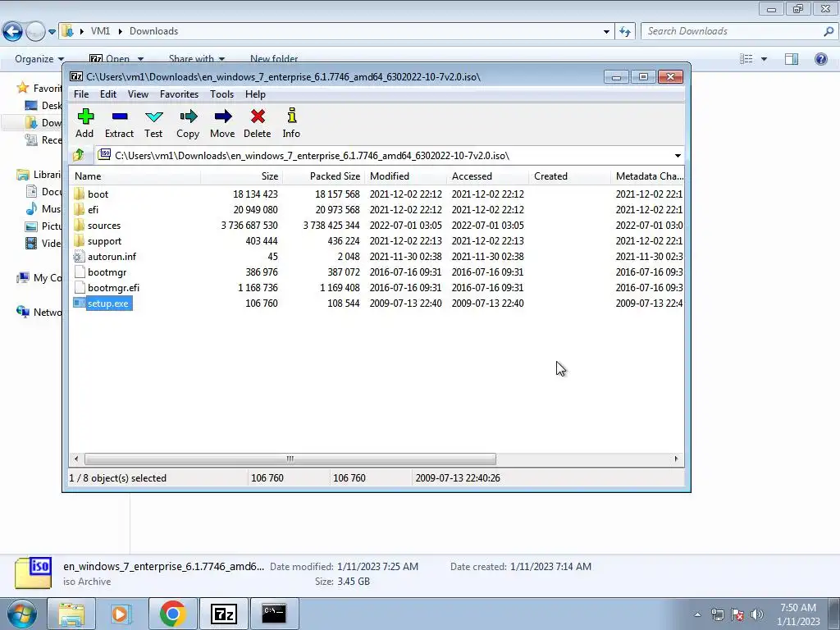The width and height of the screenshot is (840, 630).
Task: Open the View menu in 7-Zip
Action: [138, 94]
